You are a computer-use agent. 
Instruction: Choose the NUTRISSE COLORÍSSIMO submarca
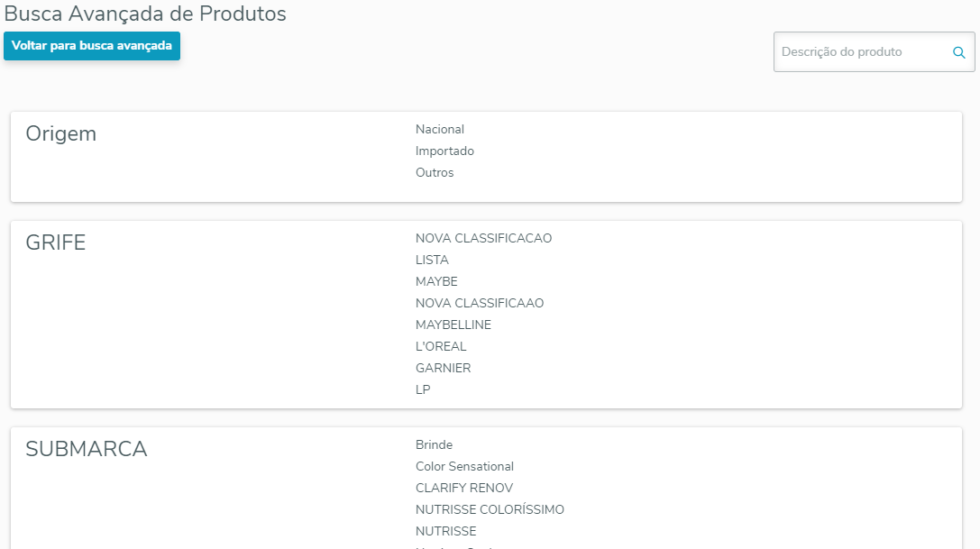point(490,510)
